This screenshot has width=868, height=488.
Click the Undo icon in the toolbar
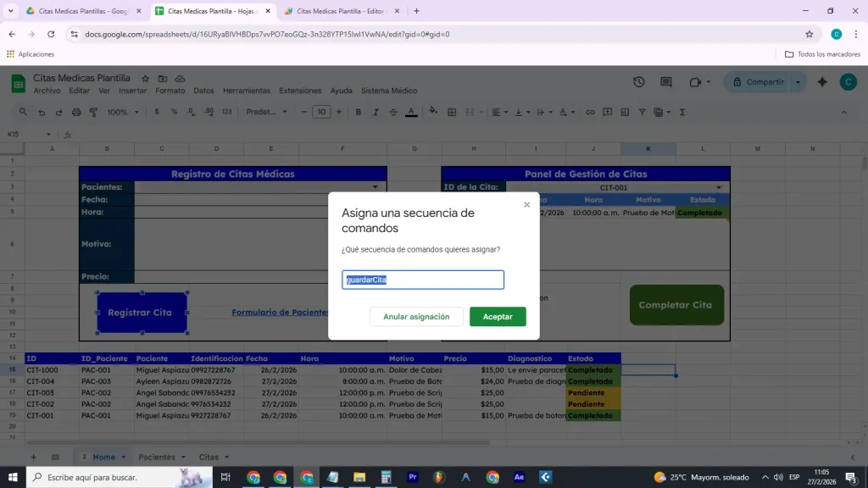41,111
